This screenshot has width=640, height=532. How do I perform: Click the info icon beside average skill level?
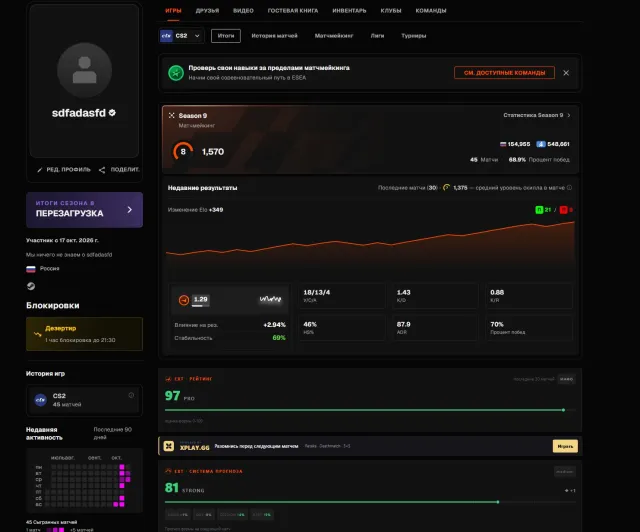pos(569,188)
